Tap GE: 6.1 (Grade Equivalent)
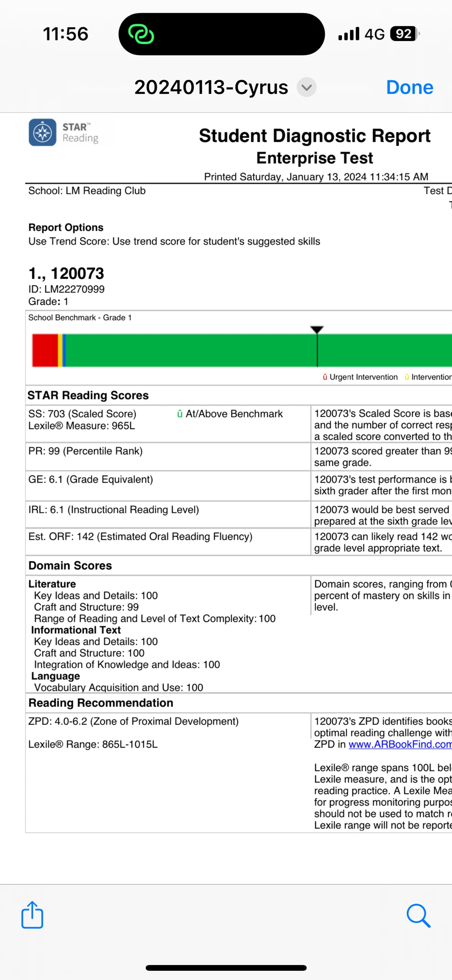 tap(91, 479)
